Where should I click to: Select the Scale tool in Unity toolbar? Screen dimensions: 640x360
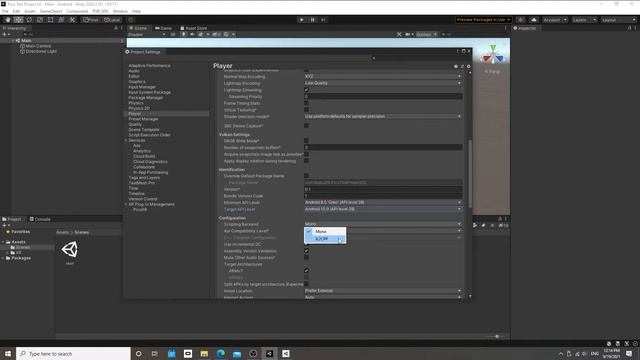pos(40,20)
